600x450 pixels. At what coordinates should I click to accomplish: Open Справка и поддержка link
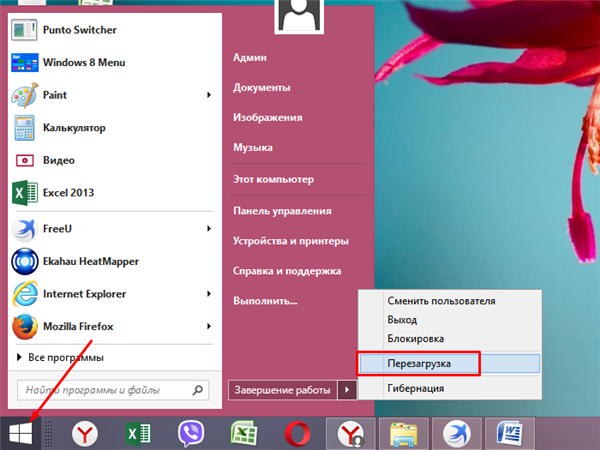click(x=287, y=271)
